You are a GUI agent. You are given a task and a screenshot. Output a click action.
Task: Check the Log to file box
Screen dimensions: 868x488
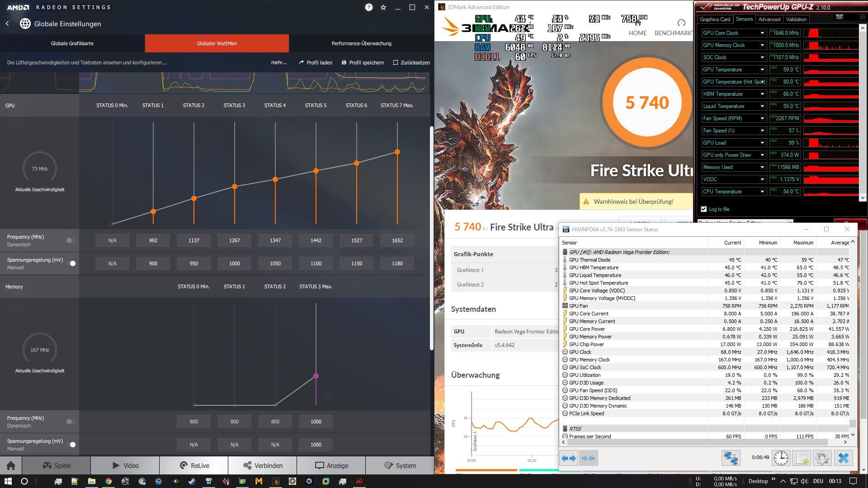pyautogui.click(x=704, y=209)
